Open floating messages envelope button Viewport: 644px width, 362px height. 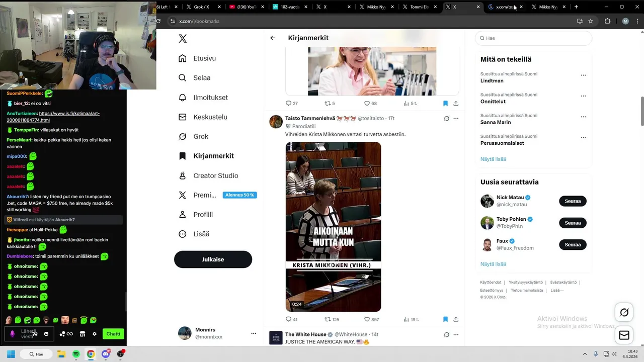(x=624, y=335)
